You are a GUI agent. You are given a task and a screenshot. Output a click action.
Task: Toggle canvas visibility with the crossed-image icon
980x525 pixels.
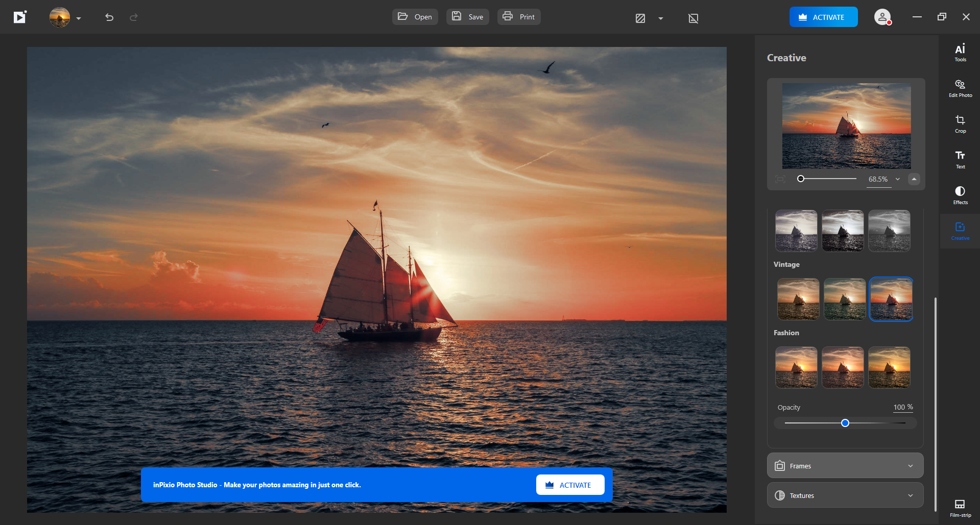pyautogui.click(x=693, y=18)
